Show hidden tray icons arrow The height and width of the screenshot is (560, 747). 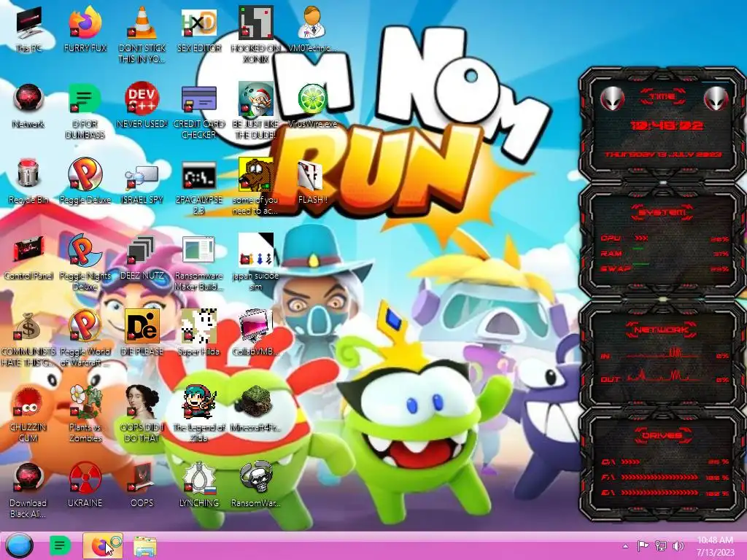(x=625, y=546)
